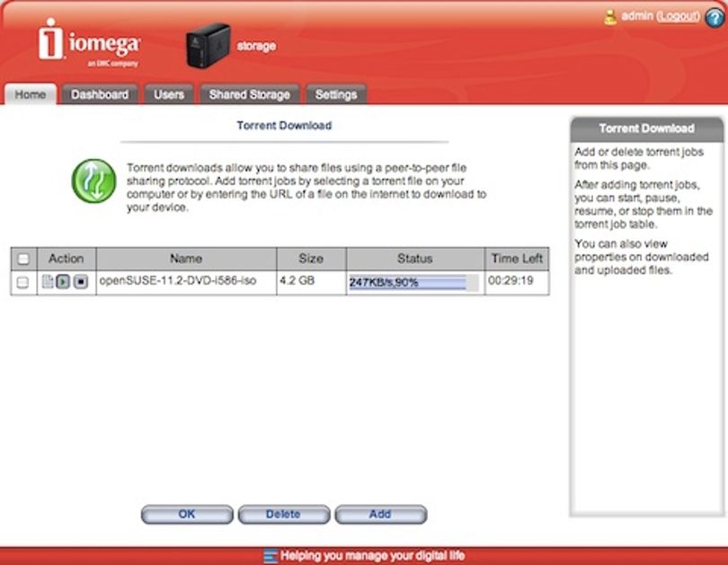
Task: Stop the openSUSE torrent job
Action: (x=81, y=281)
